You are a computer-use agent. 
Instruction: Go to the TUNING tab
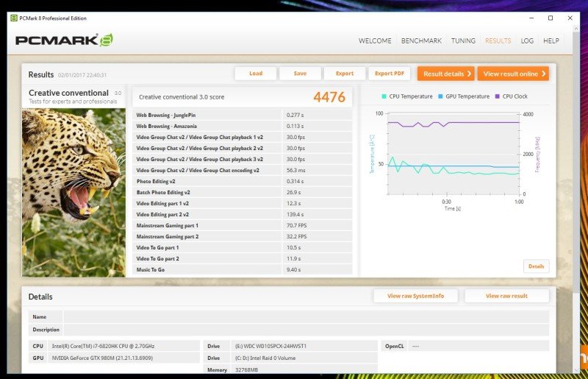(463, 40)
